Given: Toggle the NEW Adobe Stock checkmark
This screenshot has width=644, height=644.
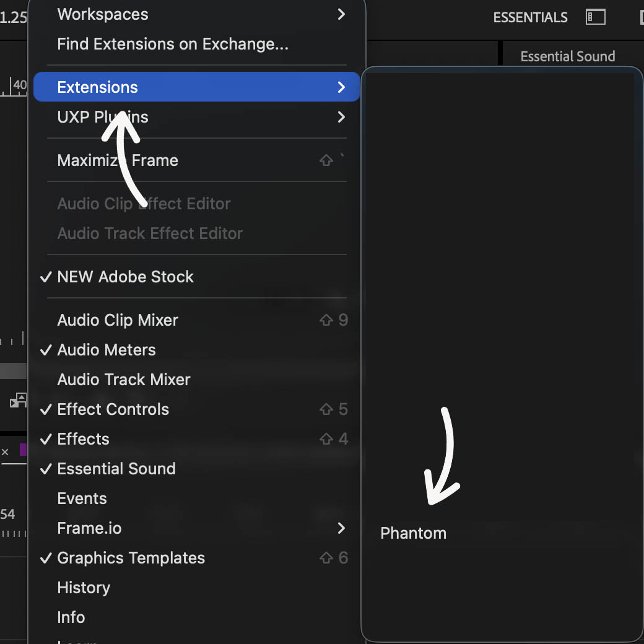Looking at the screenshot, I should 124,276.
